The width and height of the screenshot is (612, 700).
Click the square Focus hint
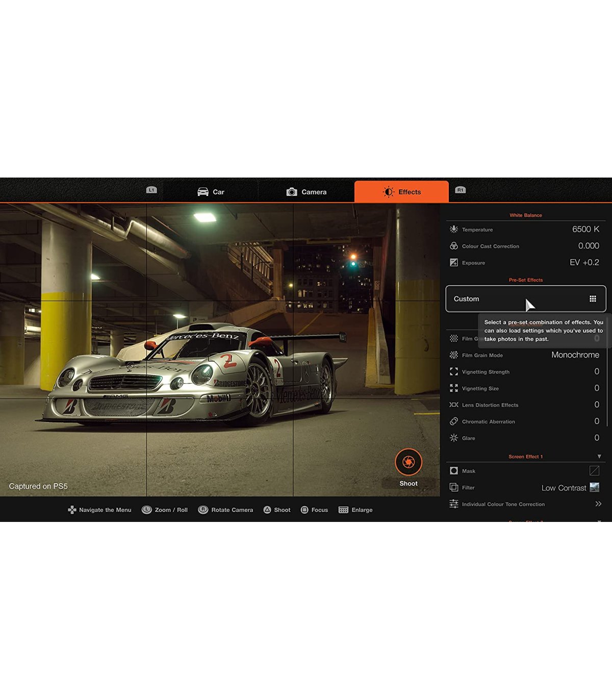[314, 510]
